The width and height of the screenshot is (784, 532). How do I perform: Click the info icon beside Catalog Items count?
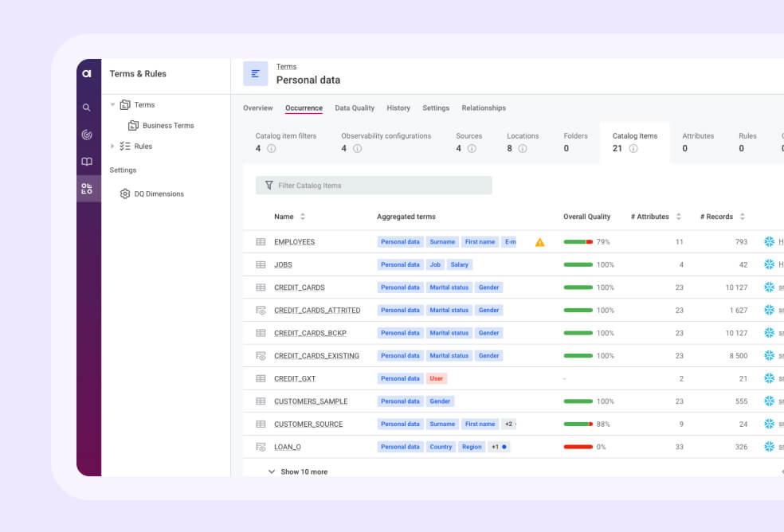(633, 149)
